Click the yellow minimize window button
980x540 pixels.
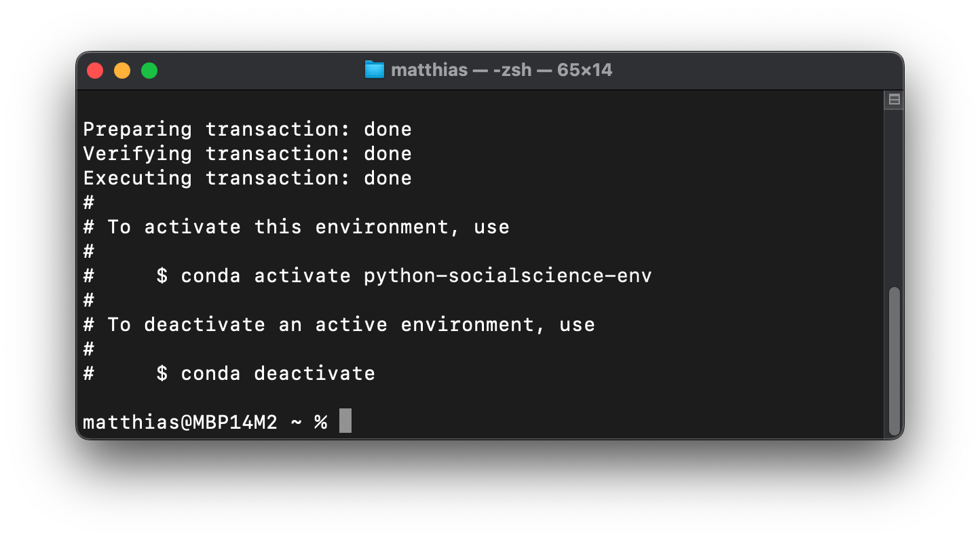pyautogui.click(x=122, y=71)
